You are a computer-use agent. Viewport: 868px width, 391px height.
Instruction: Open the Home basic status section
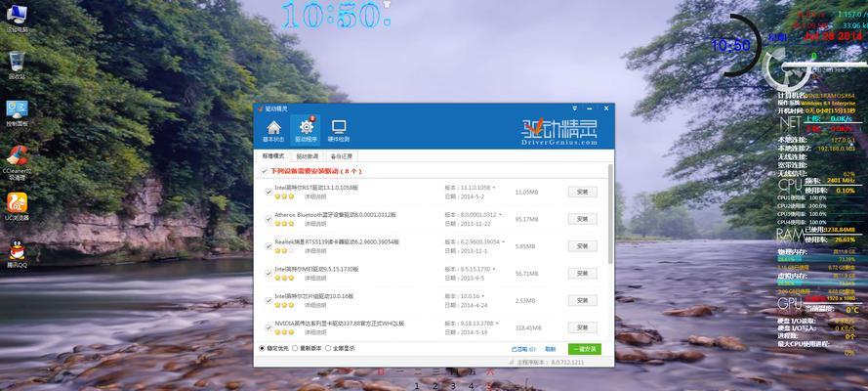(273, 131)
